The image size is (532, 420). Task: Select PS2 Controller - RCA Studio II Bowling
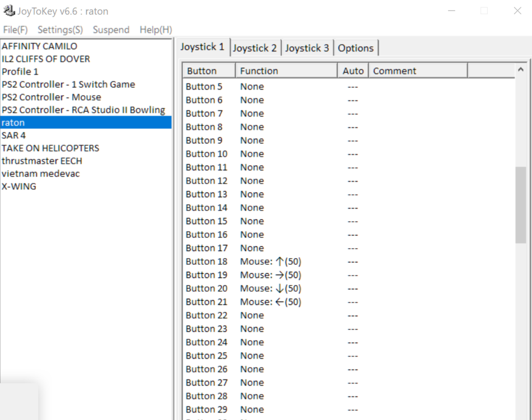pos(86,110)
